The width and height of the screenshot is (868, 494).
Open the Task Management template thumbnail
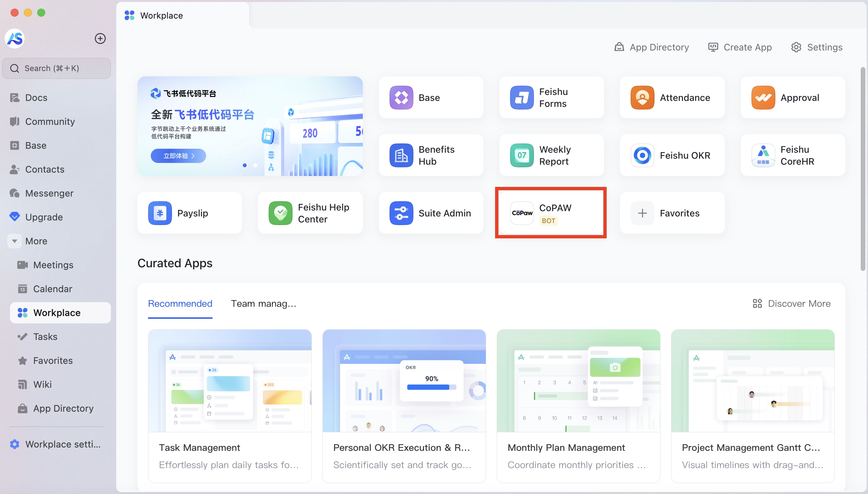(230, 380)
